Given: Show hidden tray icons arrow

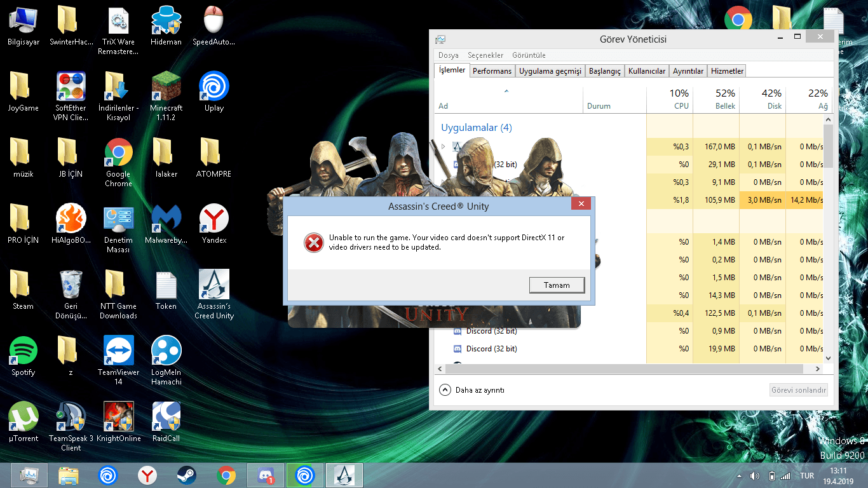Looking at the screenshot, I should click(739, 475).
